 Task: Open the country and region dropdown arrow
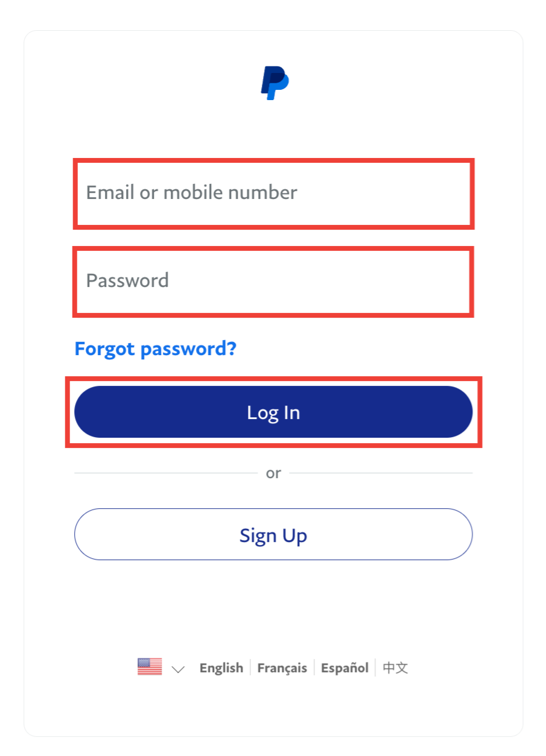tap(178, 669)
